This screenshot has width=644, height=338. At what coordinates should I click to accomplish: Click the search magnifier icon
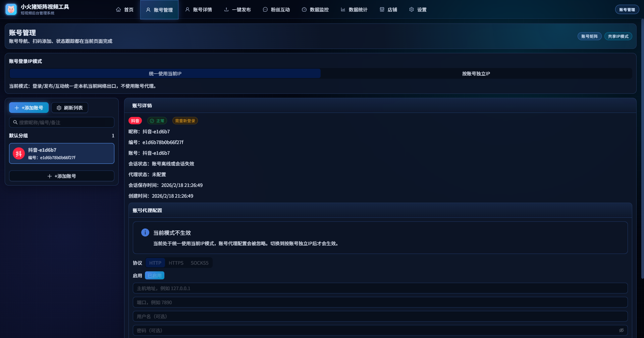tap(15, 122)
